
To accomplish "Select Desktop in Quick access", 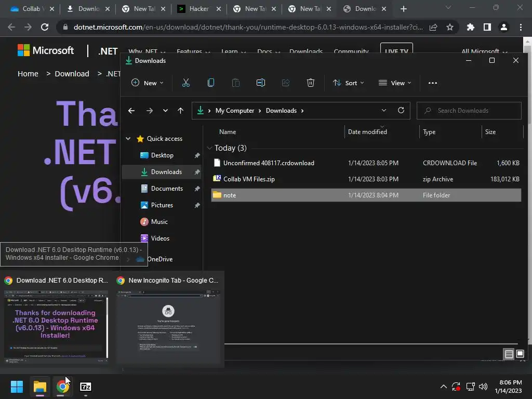I will (161, 155).
